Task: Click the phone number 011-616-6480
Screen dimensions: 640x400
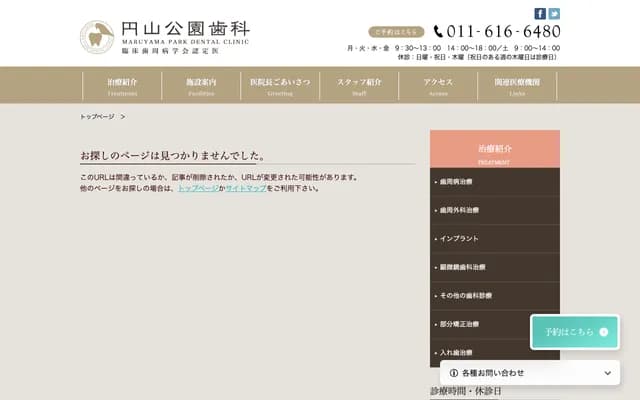Action: pyautogui.click(x=503, y=31)
